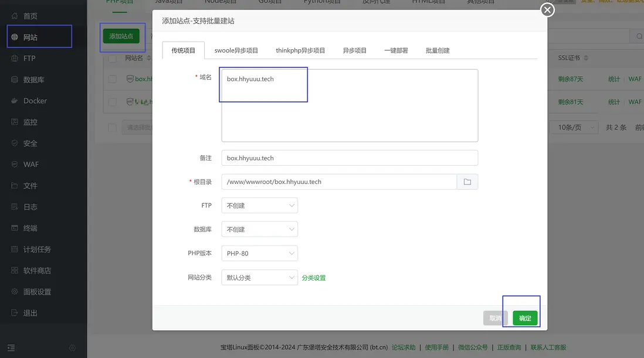The width and height of the screenshot is (644, 358).
Task: Click the folder browse icon beside 根目录
Action: pyautogui.click(x=467, y=182)
